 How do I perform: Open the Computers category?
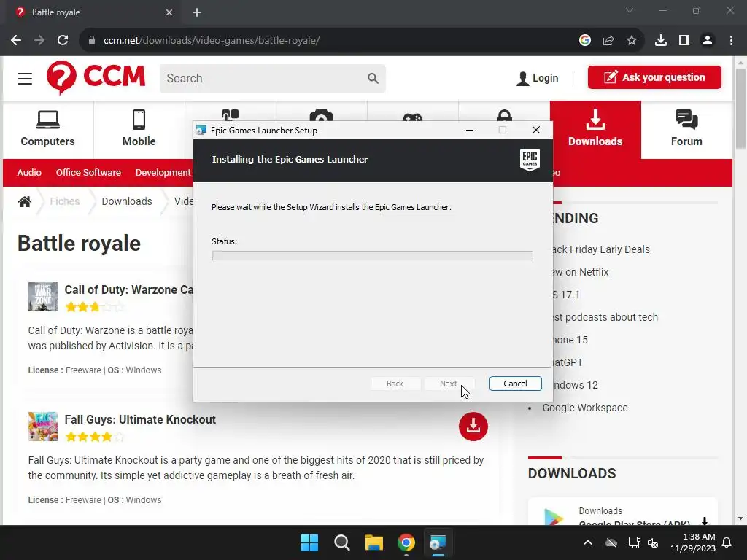coord(47,129)
